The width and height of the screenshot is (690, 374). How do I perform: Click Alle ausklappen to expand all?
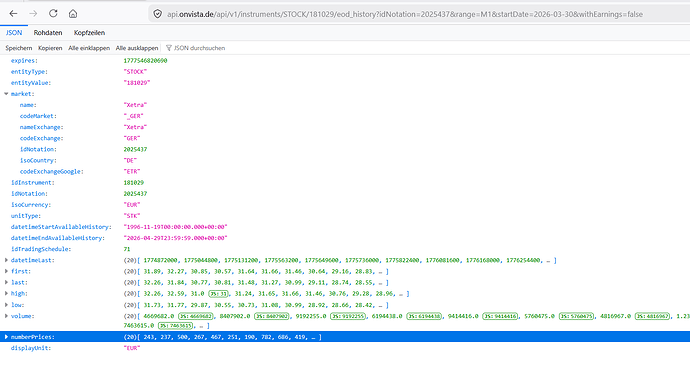coord(137,48)
